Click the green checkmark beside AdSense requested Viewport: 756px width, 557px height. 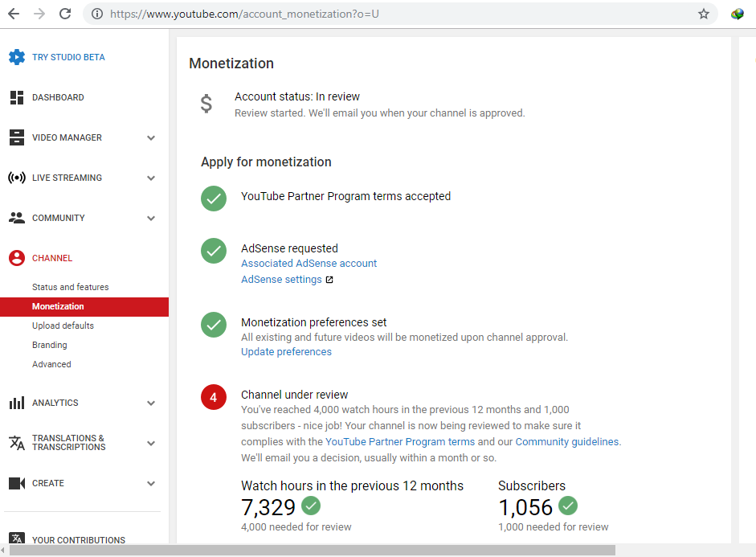coord(214,251)
